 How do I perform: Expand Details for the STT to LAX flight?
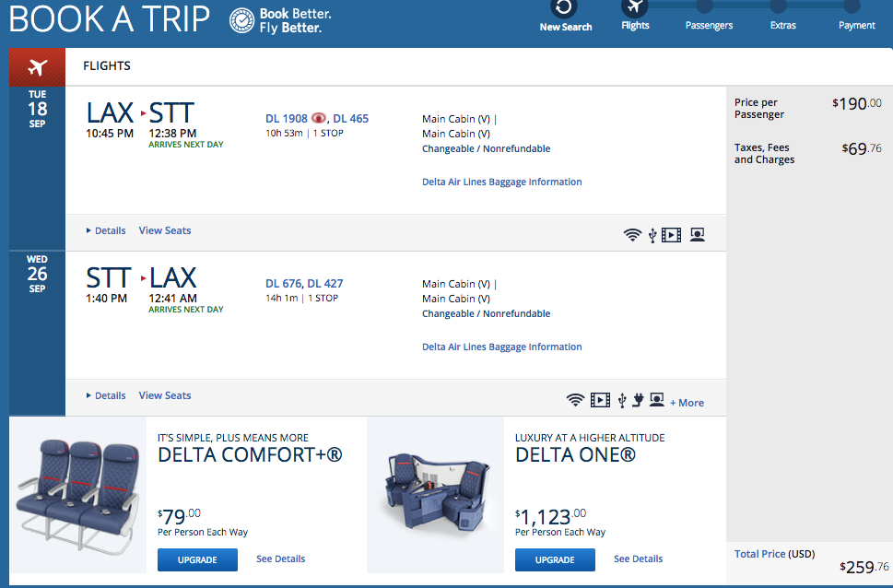(x=106, y=395)
